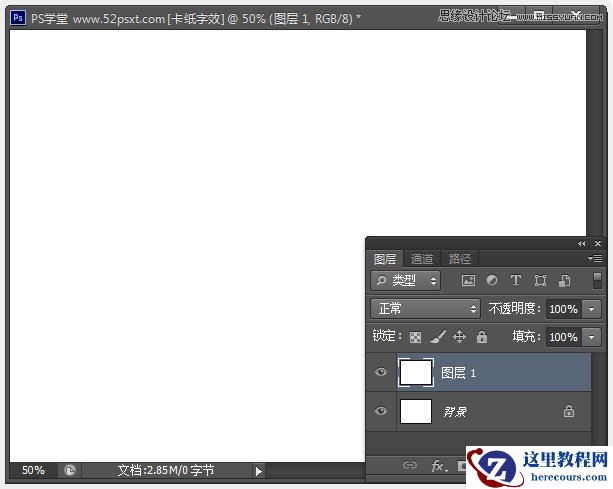Open the 类型 filter type dropdown
This screenshot has width=613, height=489.
pyautogui.click(x=405, y=281)
